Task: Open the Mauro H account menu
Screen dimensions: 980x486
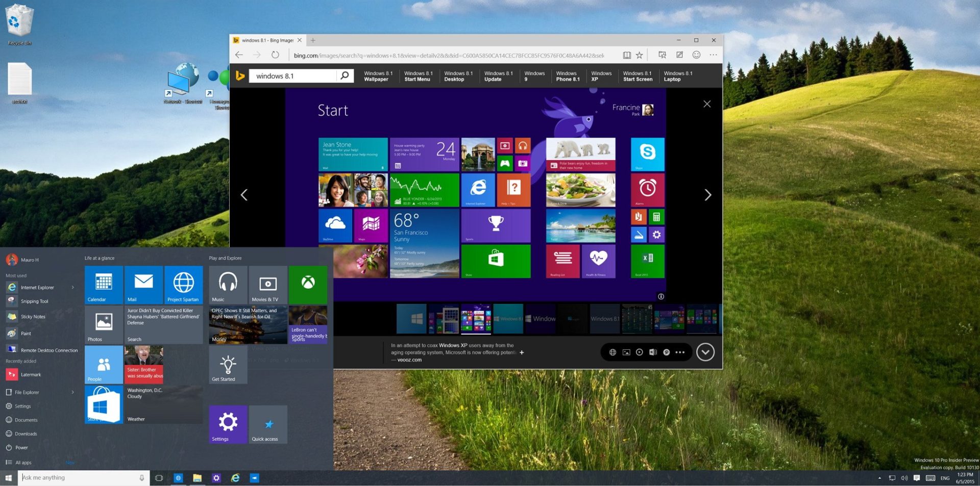Action: tap(23, 260)
